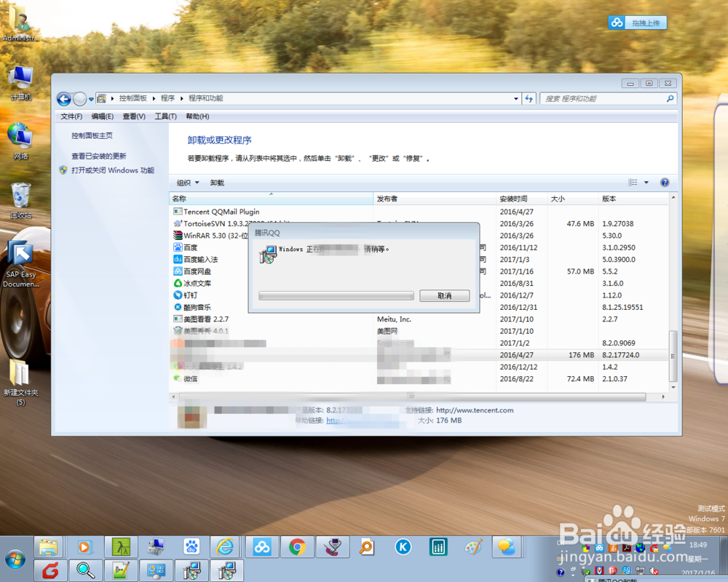Open the Windows Start button
The image size is (728, 582).
coord(15,559)
